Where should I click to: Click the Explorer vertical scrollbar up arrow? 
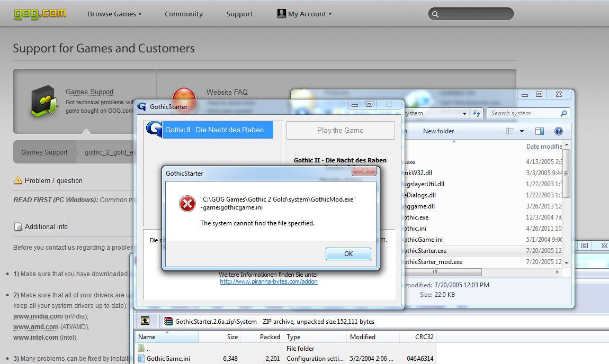[x=567, y=145]
